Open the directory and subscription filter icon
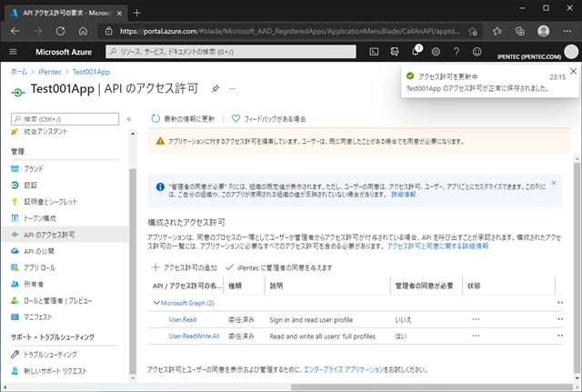This screenshot has height=392, width=582. 395,52
